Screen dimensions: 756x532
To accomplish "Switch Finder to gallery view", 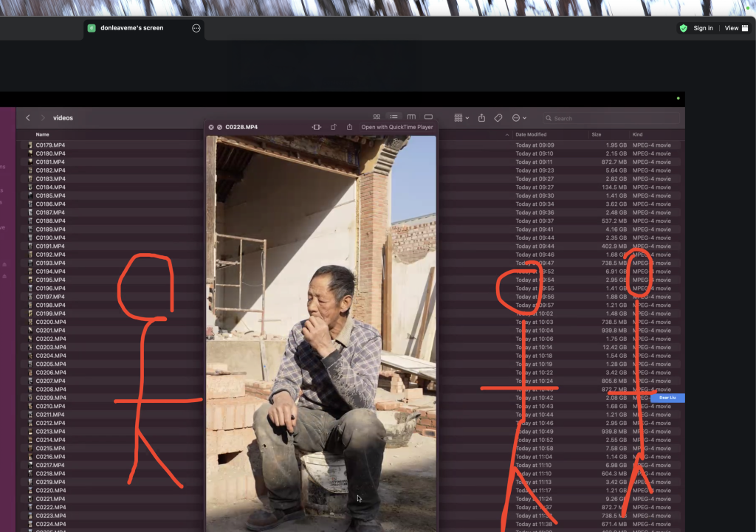I will (428, 117).
